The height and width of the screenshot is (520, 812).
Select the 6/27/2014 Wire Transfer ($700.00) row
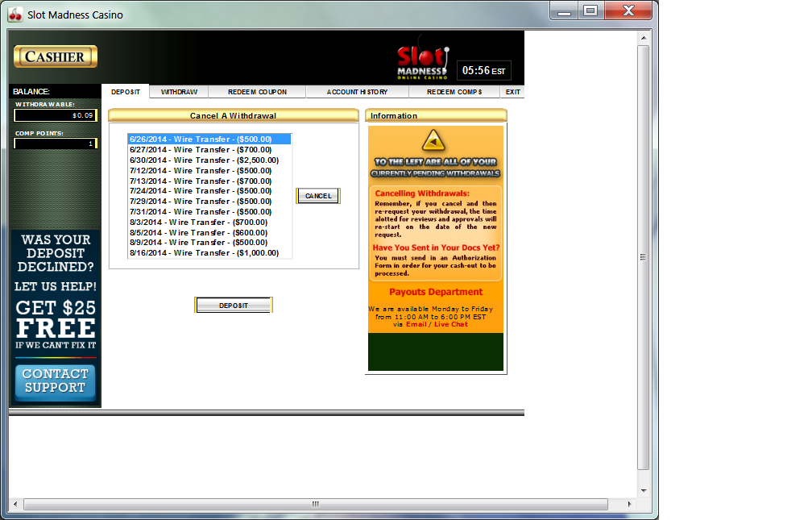point(209,150)
